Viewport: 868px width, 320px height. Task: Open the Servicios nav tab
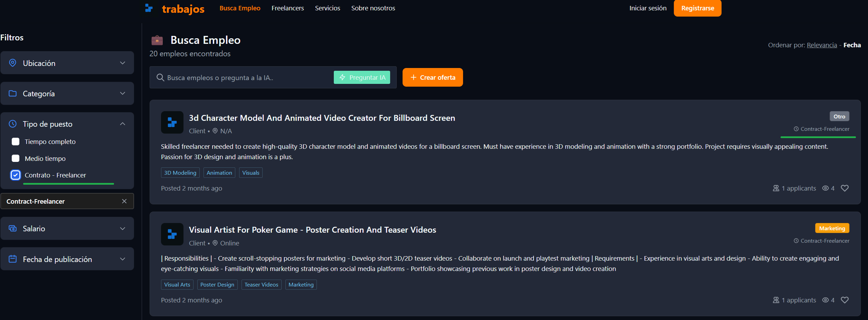tap(328, 8)
